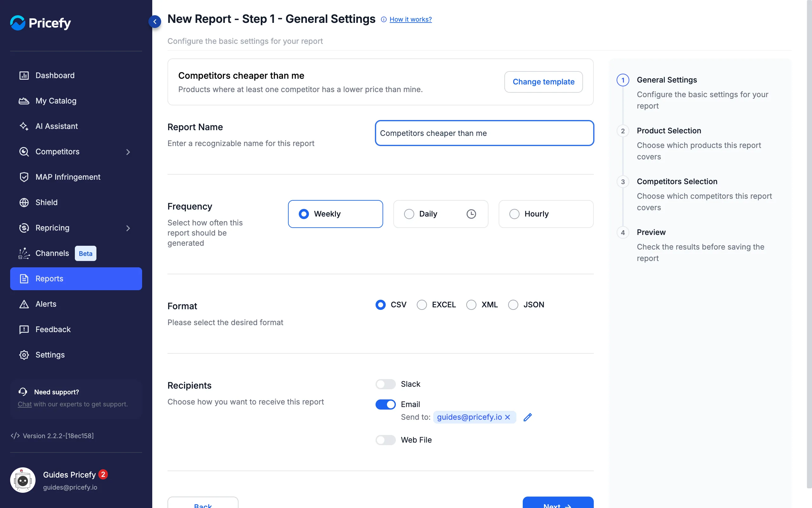
Task: Choose XML format radio button
Action: [471, 305]
